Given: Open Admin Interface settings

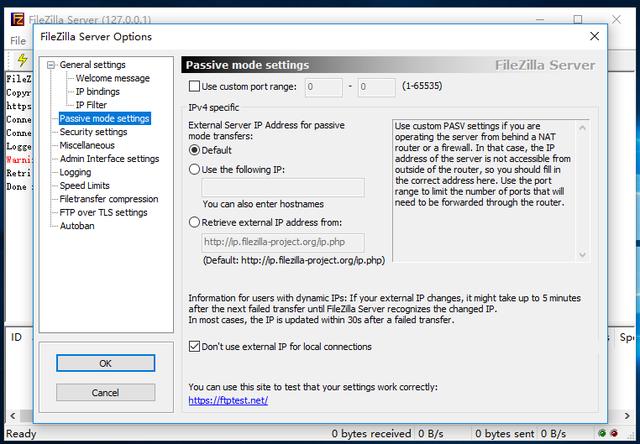Looking at the screenshot, I should click(109, 159).
